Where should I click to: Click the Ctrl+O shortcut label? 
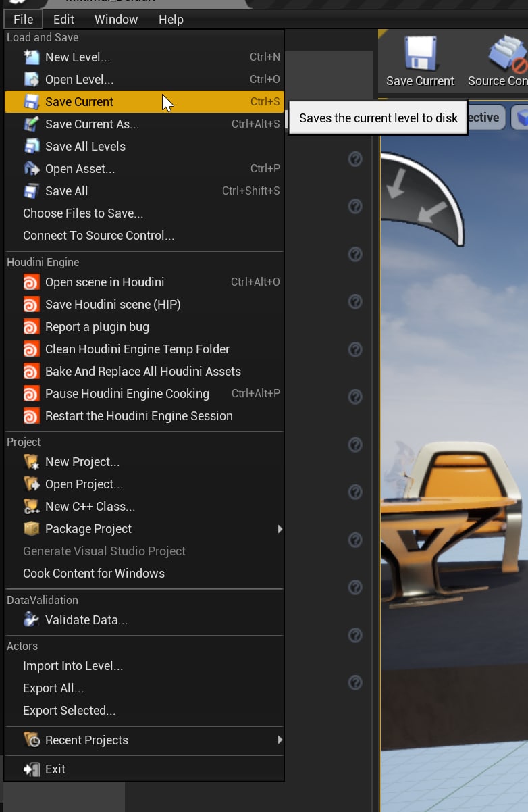pyautogui.click(x=265, y=80)
